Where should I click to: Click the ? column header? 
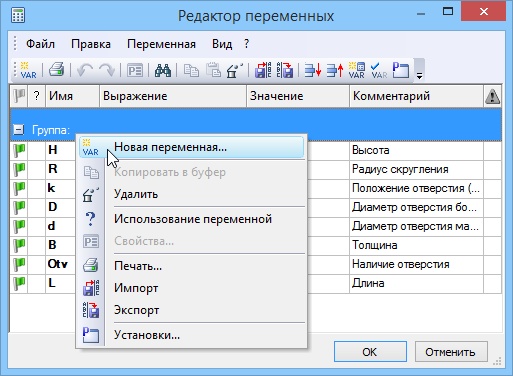[x=37, y=96]
